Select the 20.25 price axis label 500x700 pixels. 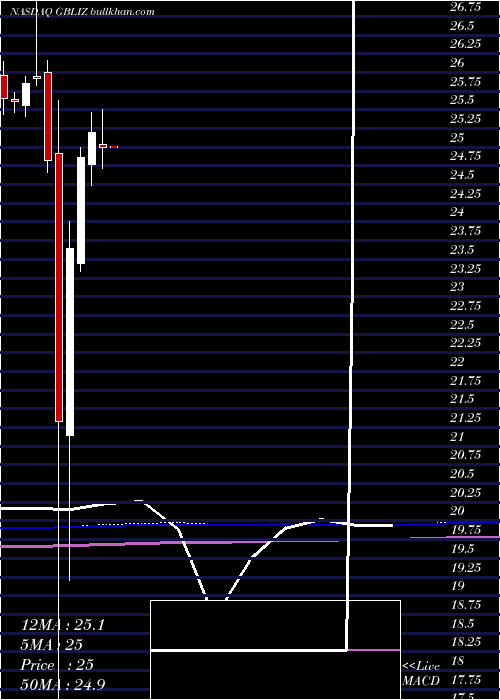[x=466, y=493]
